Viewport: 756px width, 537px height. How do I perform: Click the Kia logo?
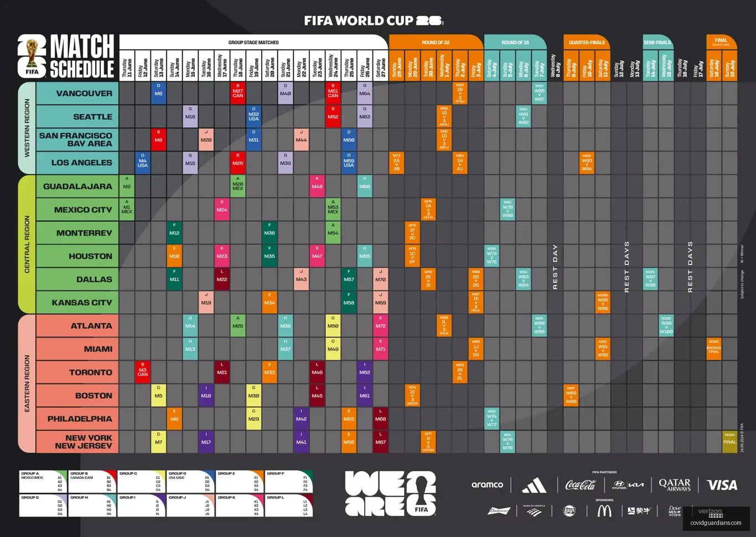click(636, 484)
